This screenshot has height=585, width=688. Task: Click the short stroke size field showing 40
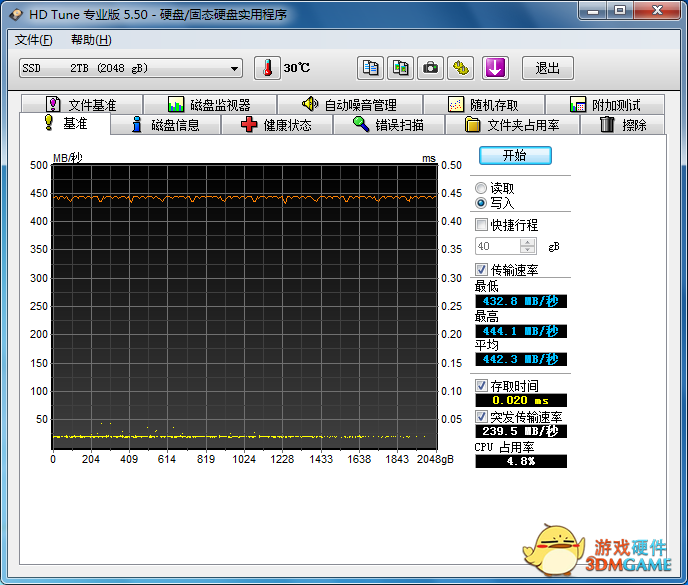coord(498,246)
